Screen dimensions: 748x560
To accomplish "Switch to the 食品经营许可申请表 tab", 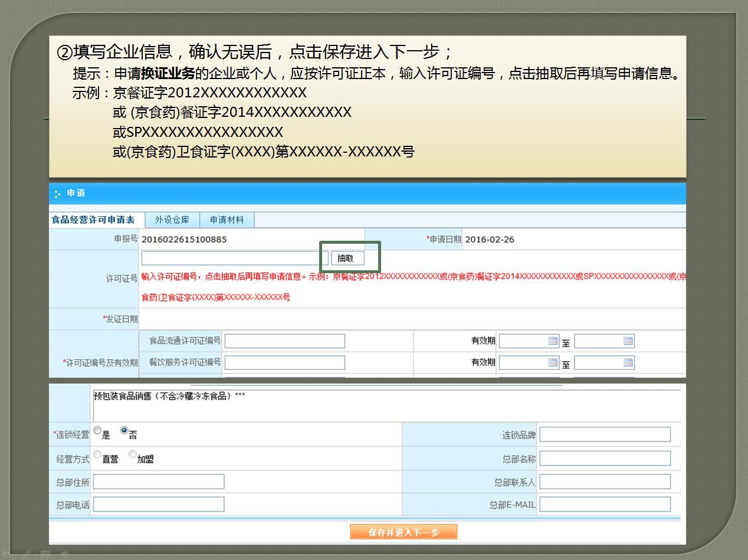I will 93,220.
